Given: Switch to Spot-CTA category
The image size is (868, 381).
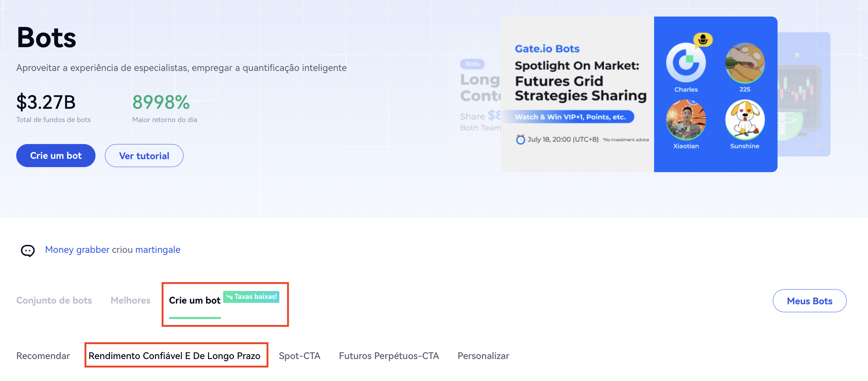Looking at the screenshot, I should click(x=300, y=356).
